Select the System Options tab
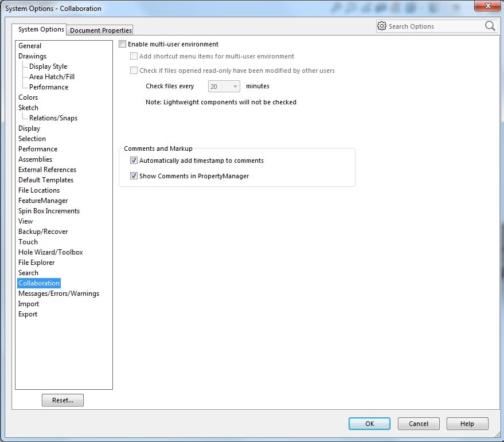Screen dimensions: 504x442 click(41, 29)
